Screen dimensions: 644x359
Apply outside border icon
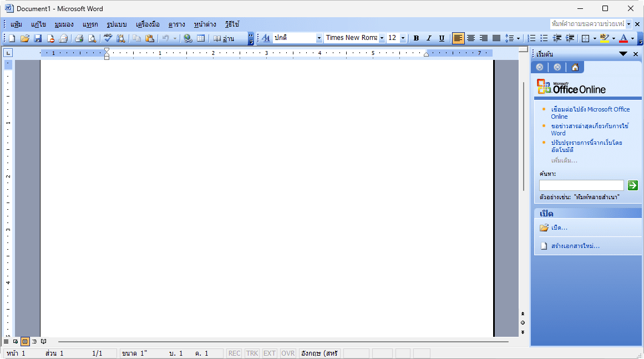click(x=586, y=38)
